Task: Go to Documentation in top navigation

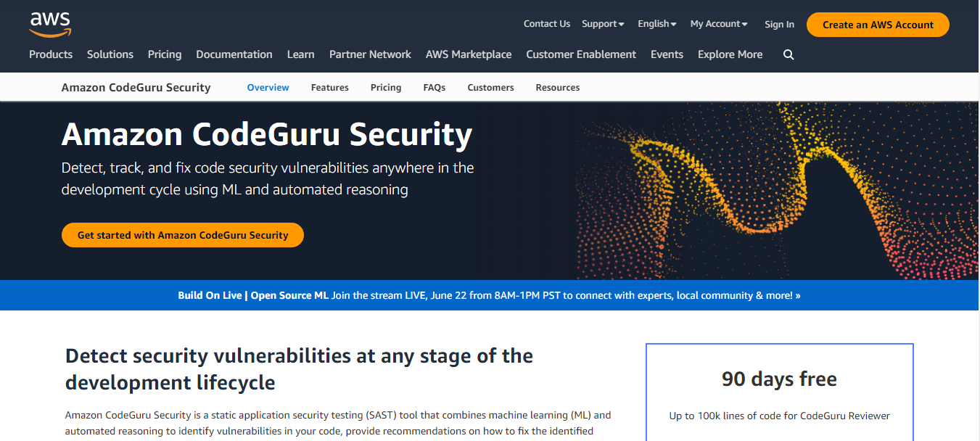Action: (x=234, y=54)
